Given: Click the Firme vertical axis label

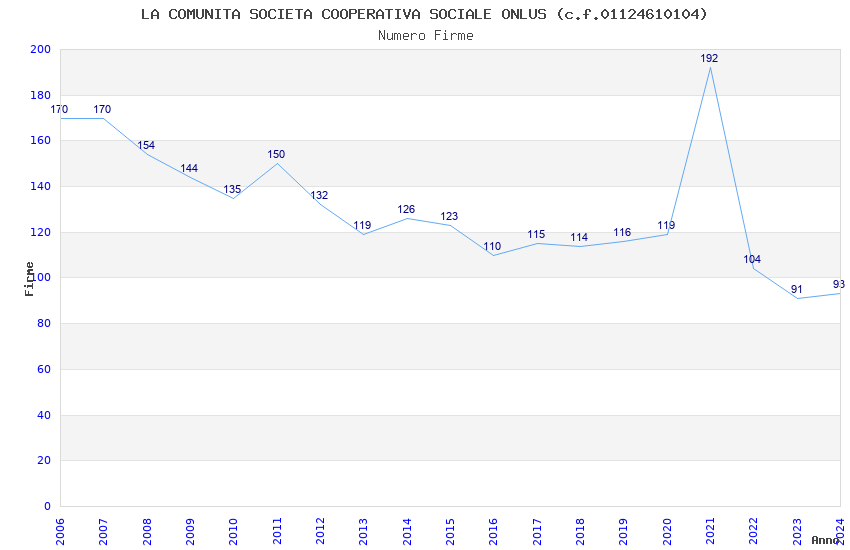Looking at the screenshot, I should (x=29, y=279).
